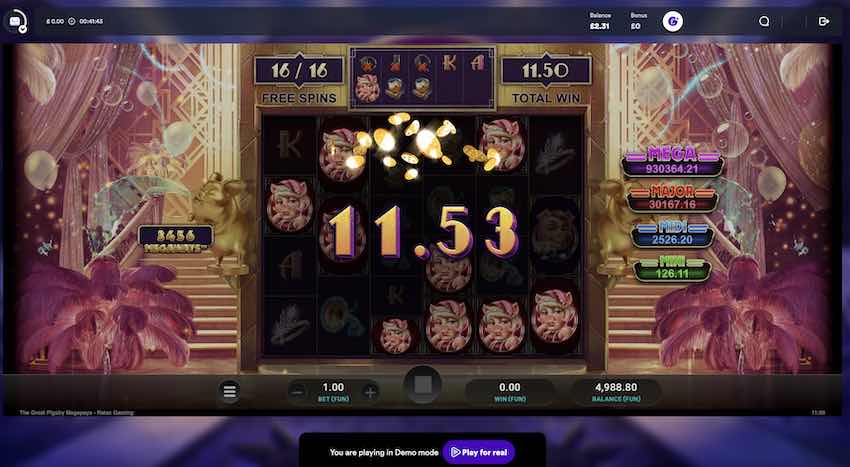
Task: Select the MINI jackpot display
Action: [x=672, y=269]
